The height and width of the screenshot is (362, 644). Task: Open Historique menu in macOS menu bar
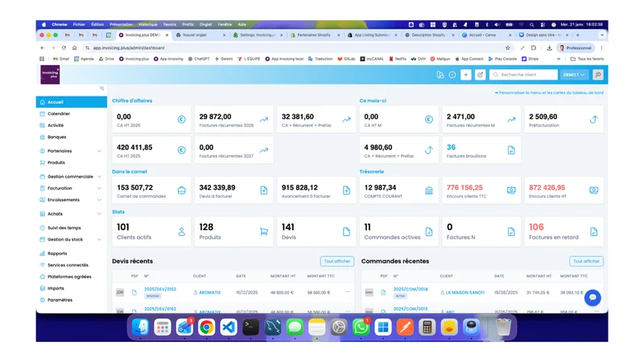click(x=147, y=25)
